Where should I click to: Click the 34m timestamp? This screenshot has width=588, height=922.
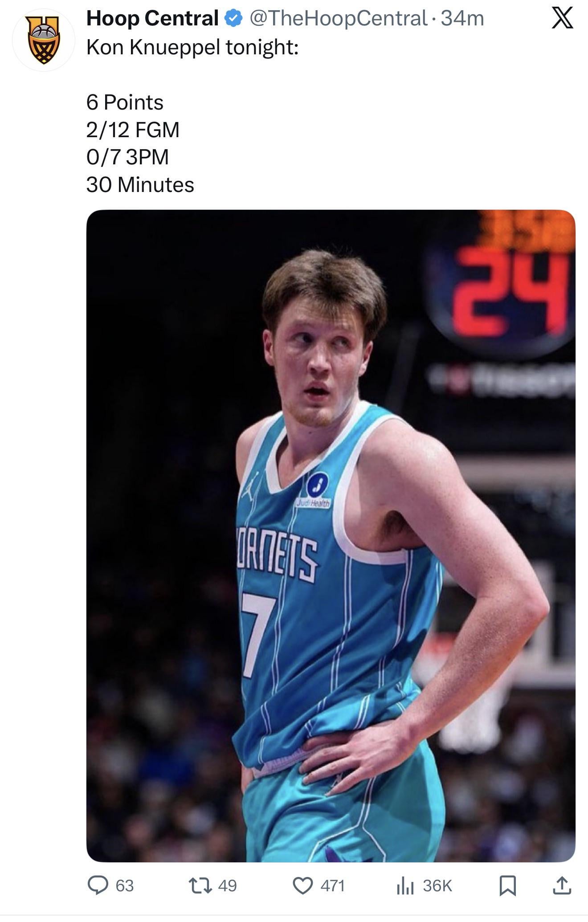click(x=462, y=19)
